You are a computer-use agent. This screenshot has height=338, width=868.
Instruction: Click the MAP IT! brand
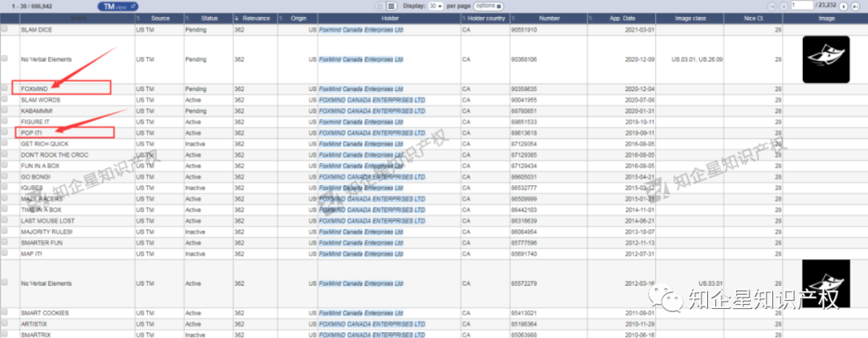click(x=31, y=253)
